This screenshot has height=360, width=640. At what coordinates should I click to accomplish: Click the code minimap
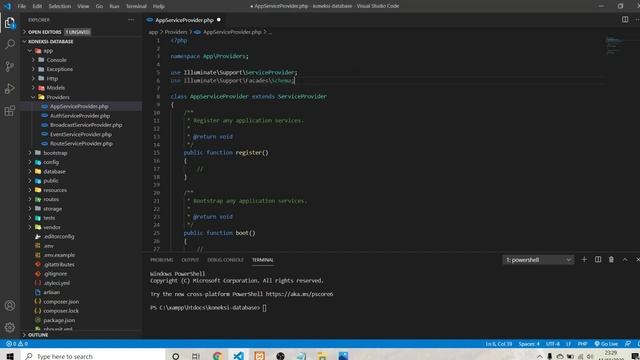(x=614, y=46)
